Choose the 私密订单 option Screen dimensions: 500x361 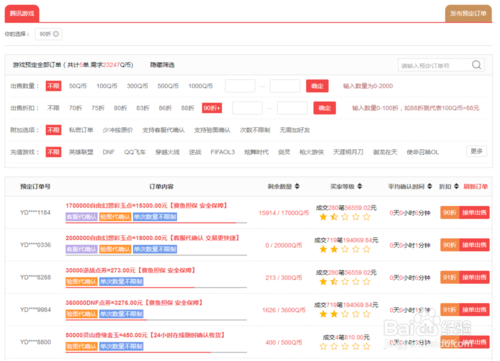(x=81, y=130)
